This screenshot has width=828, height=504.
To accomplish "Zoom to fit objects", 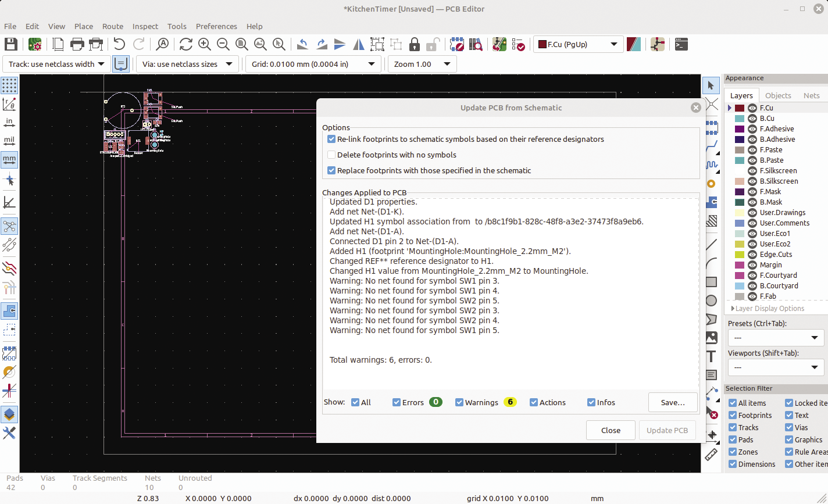I will [260, 44].
